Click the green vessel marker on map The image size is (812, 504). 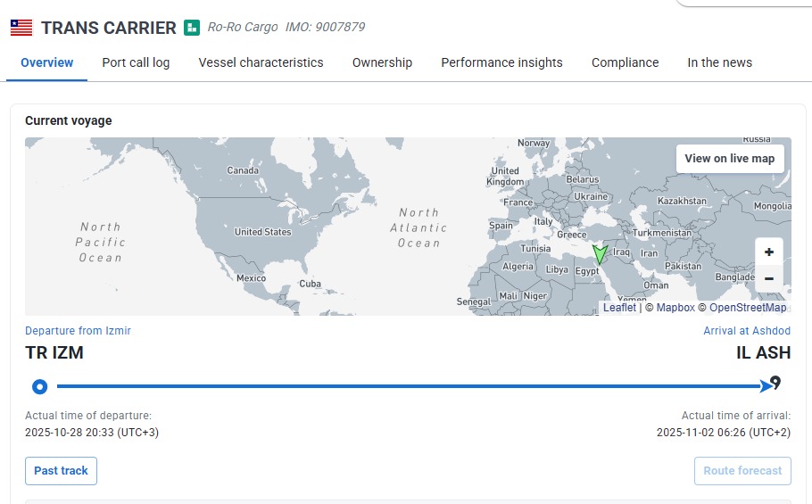click(600, 254)
